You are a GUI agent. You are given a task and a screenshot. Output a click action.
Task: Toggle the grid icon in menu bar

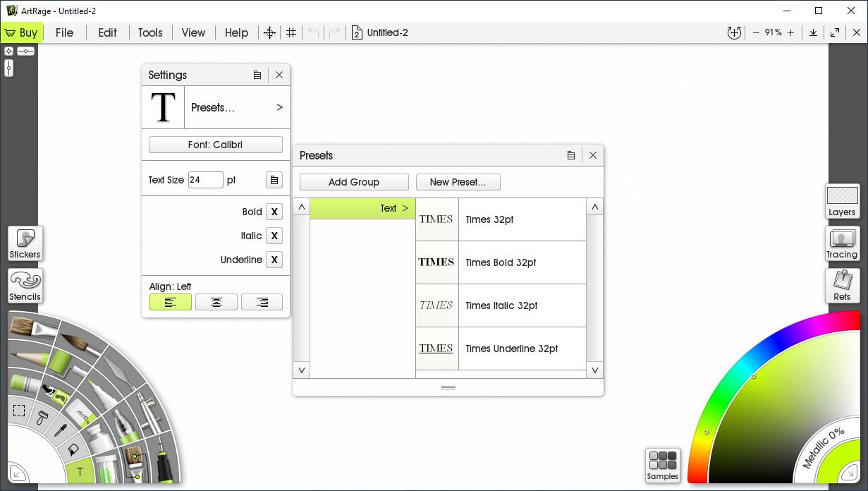coord(291,32)
